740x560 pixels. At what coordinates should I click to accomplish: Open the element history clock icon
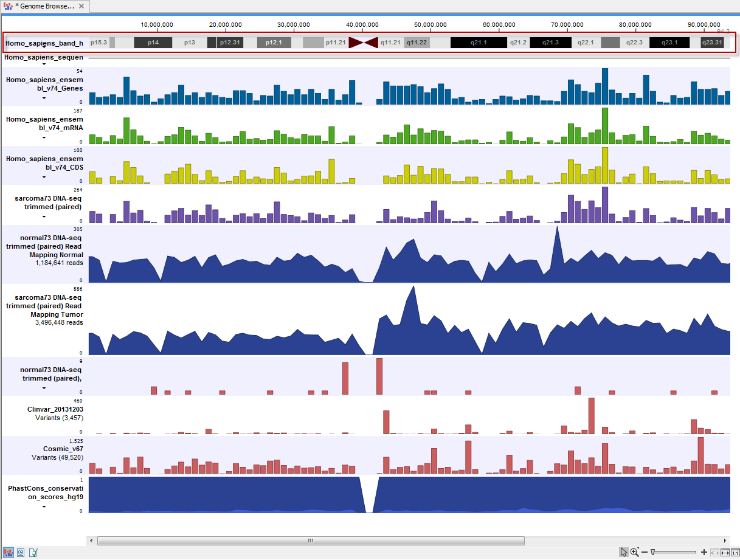click(20, 551)
